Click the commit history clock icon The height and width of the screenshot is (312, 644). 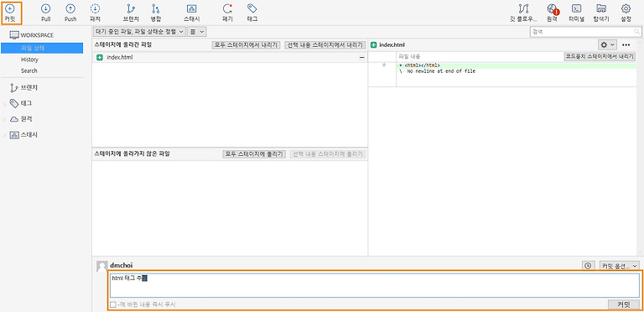pos(588,266)
